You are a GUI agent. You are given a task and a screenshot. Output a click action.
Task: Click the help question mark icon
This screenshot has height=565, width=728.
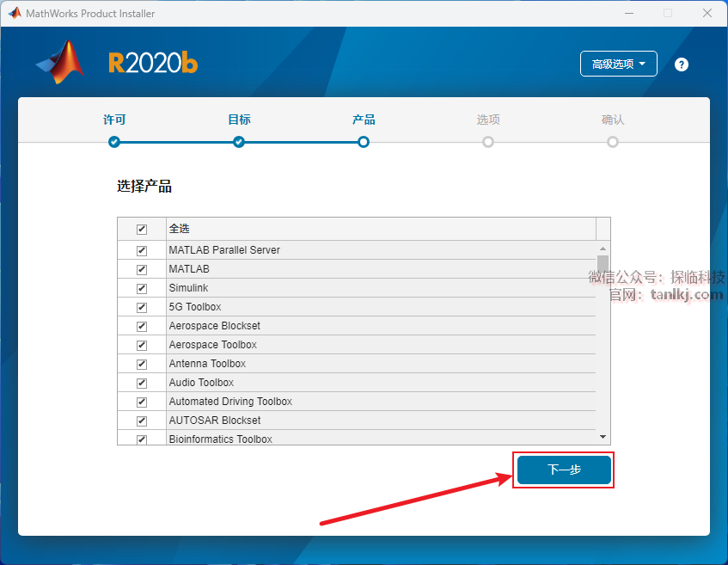681,64
